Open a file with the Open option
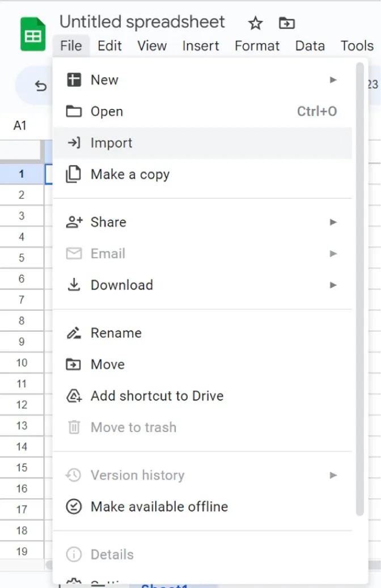The width and height of the screenshot is (381, 588). tap(107, 111)
